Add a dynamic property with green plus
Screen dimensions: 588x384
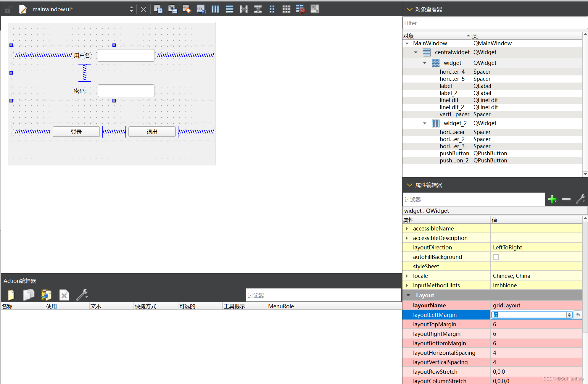(552, 199)
